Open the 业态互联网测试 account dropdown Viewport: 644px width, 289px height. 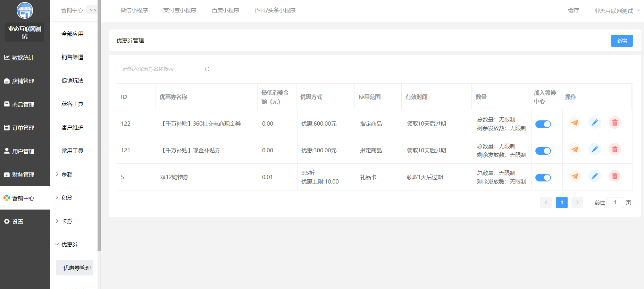[617, 11]
